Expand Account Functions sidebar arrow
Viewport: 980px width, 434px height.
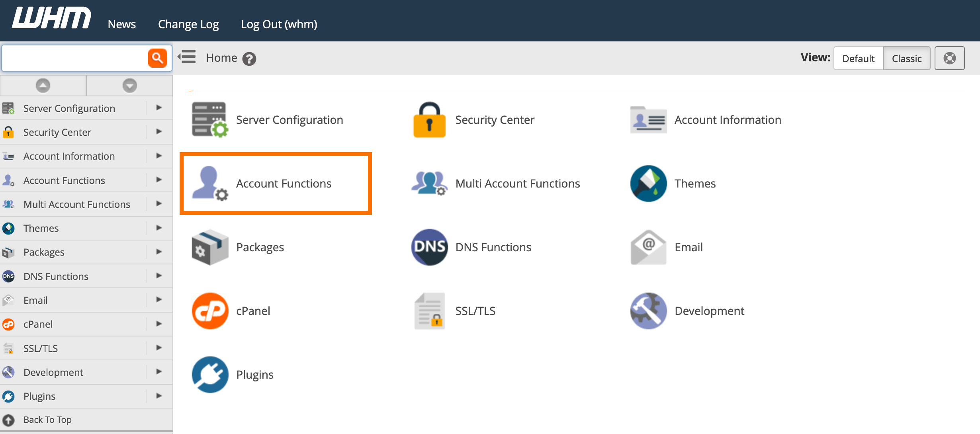159,180
